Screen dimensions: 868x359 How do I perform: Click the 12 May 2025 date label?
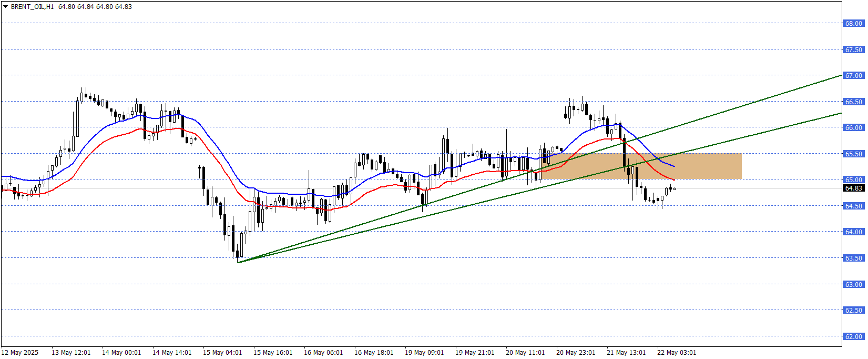(x=20, y=352)
